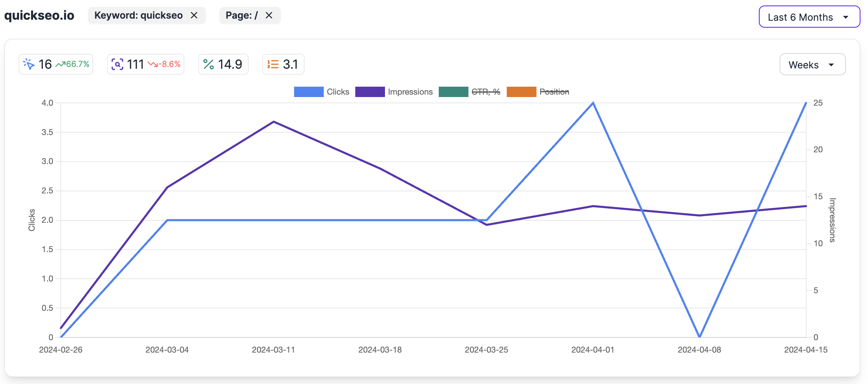
Task: Click the CTR percent icon
Action: point(209,64)
